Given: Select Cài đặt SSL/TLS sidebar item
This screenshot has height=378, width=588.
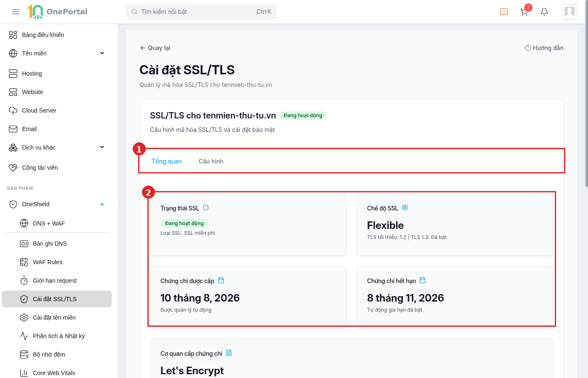Looking at the screenshot, I should click(57, 299).
